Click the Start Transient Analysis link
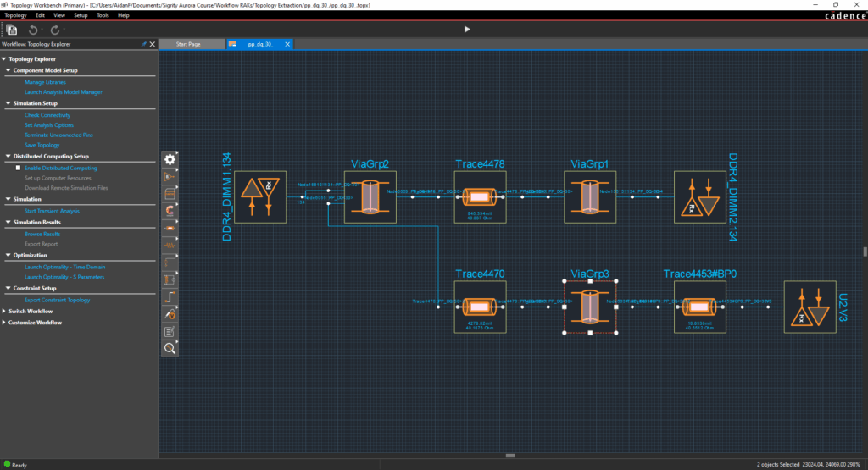 52,211
